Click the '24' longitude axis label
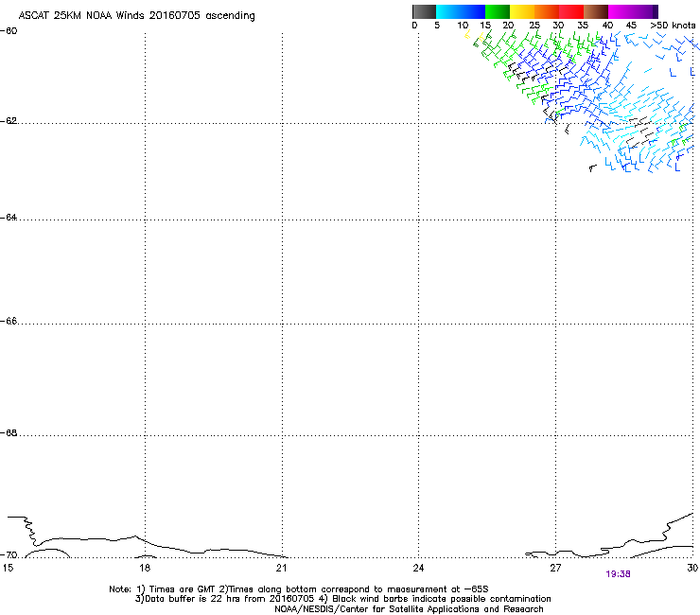 pyautogui.click(x=418, y=568)
